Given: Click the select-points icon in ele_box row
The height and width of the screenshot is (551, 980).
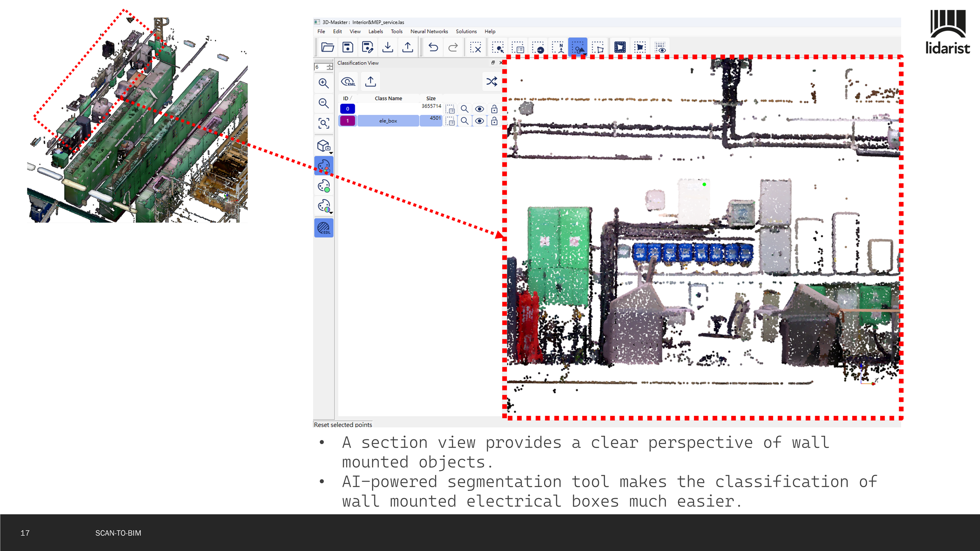Looking at the screenshot, I should (x=450, y=121).
